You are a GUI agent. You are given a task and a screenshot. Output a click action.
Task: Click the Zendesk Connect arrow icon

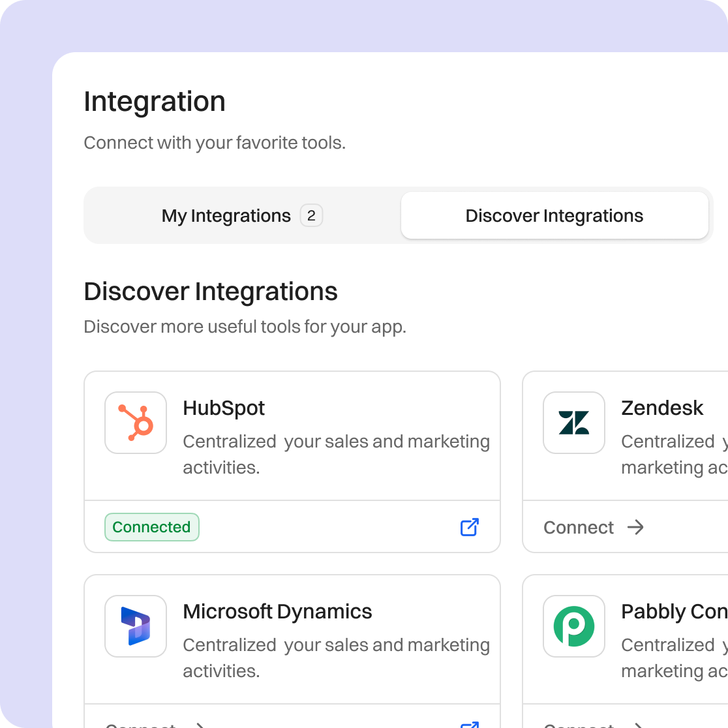pos(635,527)
